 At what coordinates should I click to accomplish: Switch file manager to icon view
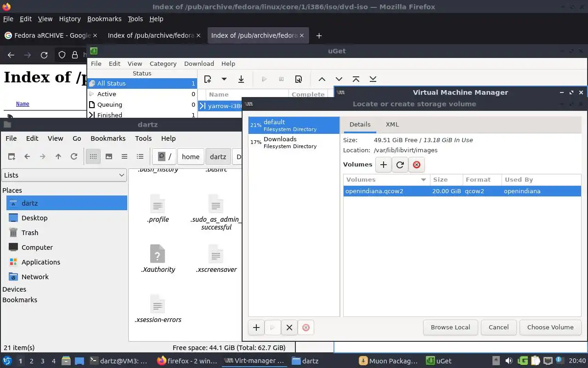(x=93, y=156)
